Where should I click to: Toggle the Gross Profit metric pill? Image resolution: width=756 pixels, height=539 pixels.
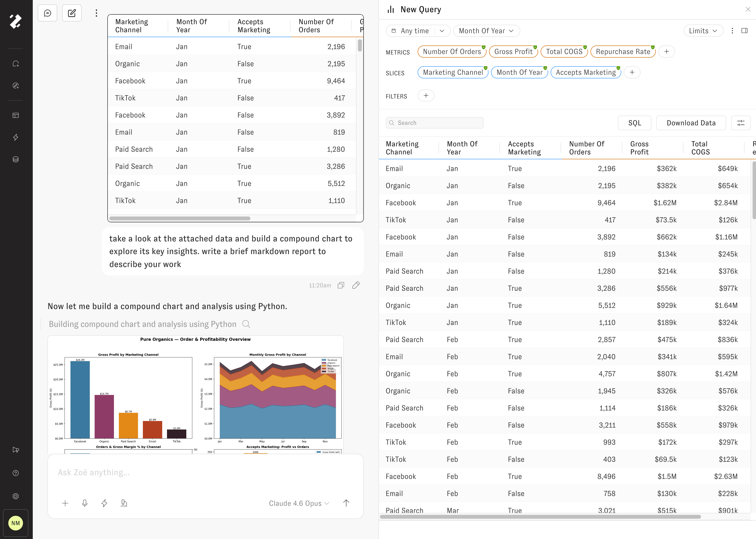click(x=513, y=52)
